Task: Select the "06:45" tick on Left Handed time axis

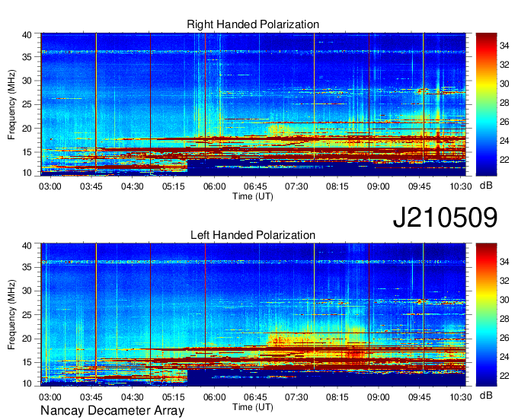Action: pyautogui.click(x=255, y=397)
